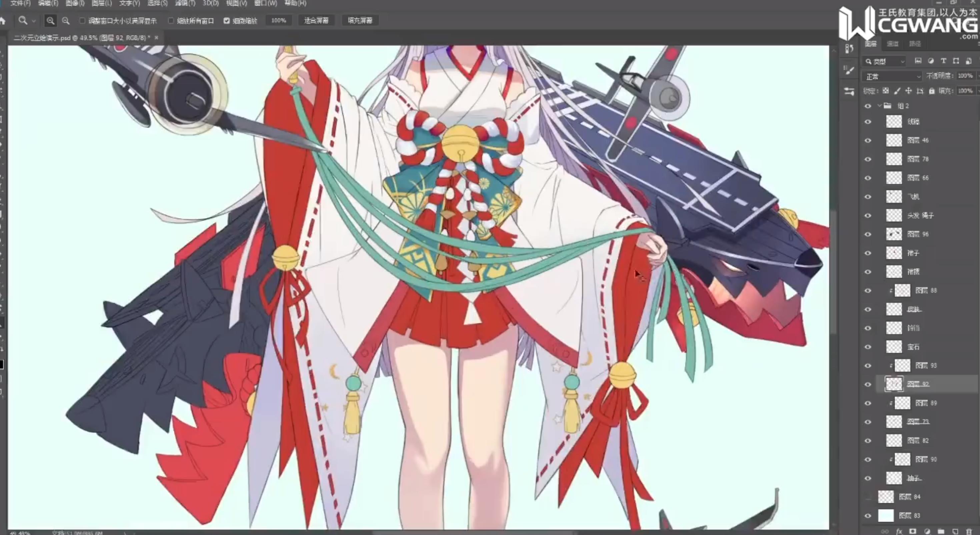The width and height of the screenshot is (980, 535).
Task: Open the 图层(L) menu
Action: click(x=102, y=3)
